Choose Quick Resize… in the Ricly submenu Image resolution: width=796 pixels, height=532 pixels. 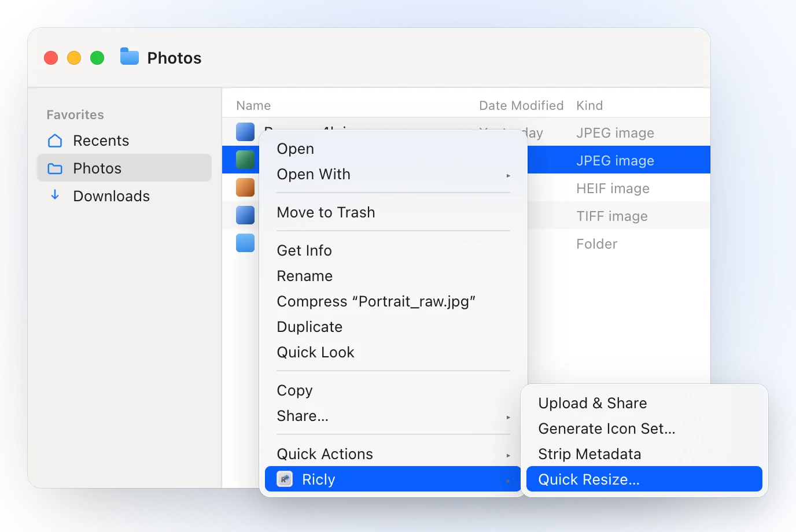(x=644, y=479)
